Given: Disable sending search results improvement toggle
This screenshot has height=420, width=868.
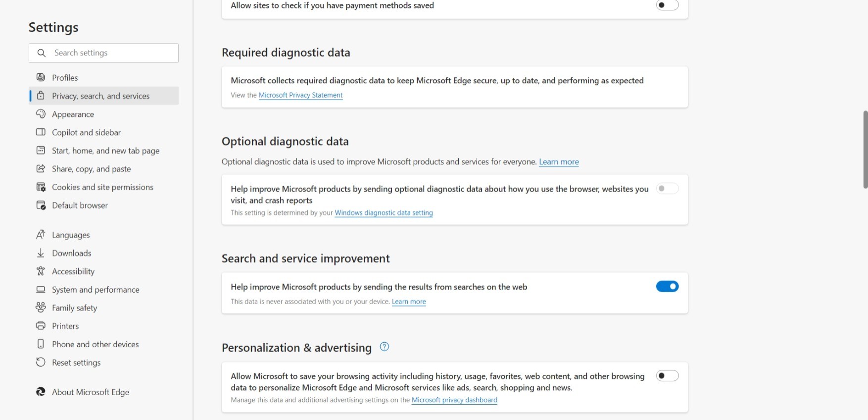Looking at the screenshot, I should (x=667, y=286).
